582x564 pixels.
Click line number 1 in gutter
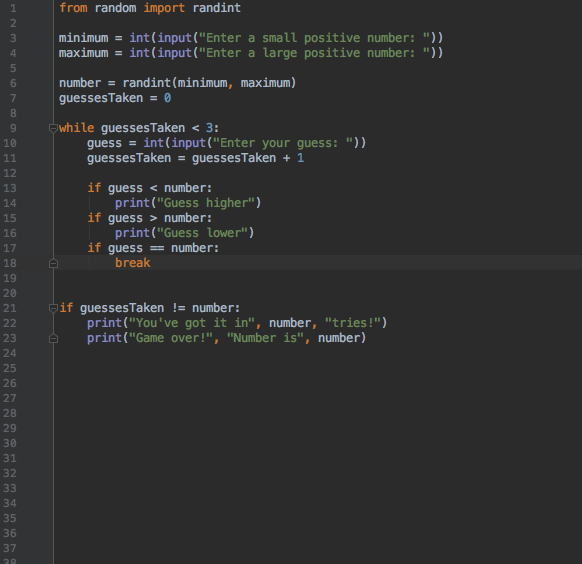click(13, 8)
